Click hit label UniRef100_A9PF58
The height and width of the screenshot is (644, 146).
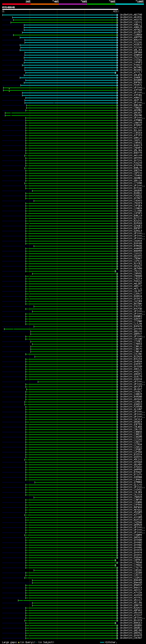pyautogui.click(x=131, y=37)
